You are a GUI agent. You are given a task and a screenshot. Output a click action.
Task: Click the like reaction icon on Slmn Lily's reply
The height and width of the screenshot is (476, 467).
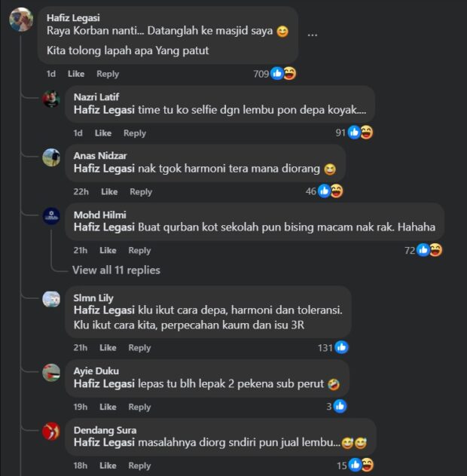click(x=342, y=347)
